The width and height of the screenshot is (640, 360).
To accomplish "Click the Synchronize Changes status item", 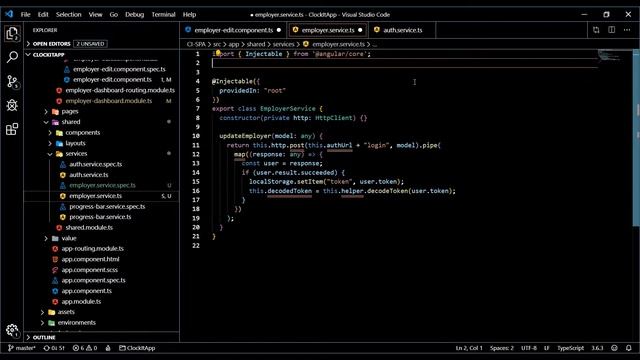I will coord(54,348).
